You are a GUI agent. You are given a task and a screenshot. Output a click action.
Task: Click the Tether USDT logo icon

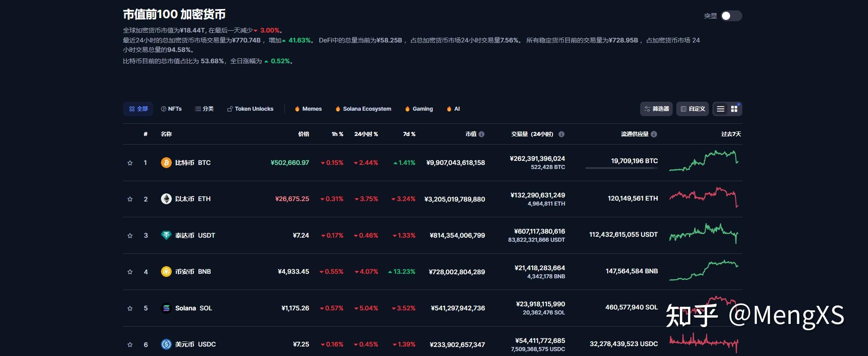click(166, 235)
